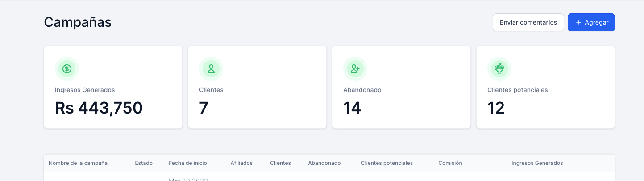Click the Abandonado table column header
Viewport: 644px width, 181px height.
click(x=324, y=163)
